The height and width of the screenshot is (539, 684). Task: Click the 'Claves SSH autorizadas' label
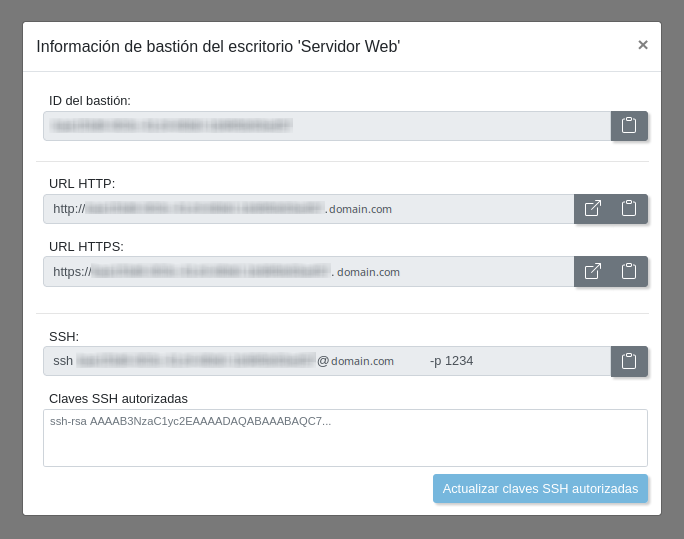pos(118,398)
